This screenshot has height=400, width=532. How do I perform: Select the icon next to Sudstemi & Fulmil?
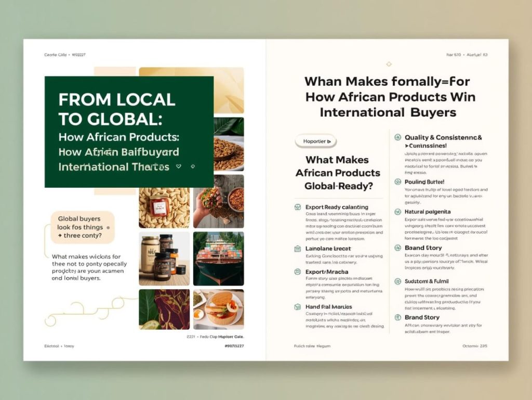click(x=397, y=281)
